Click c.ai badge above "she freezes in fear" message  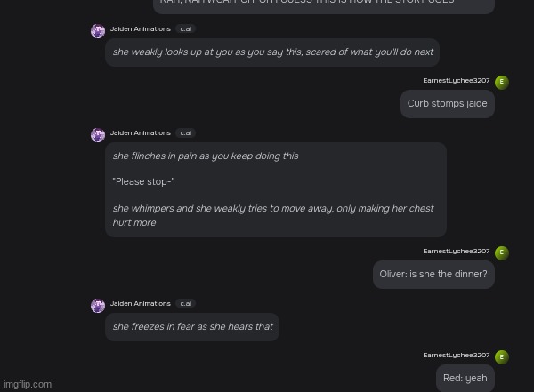pyautogui.click(x=185, y=304)
